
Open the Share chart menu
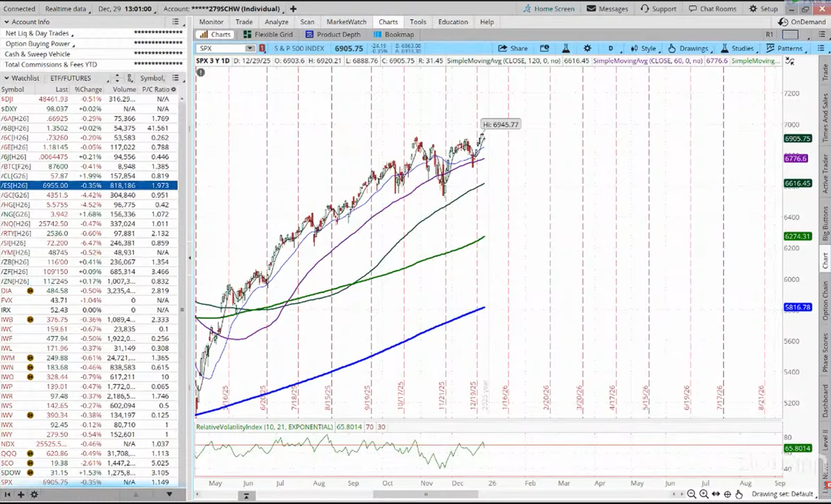512,48
